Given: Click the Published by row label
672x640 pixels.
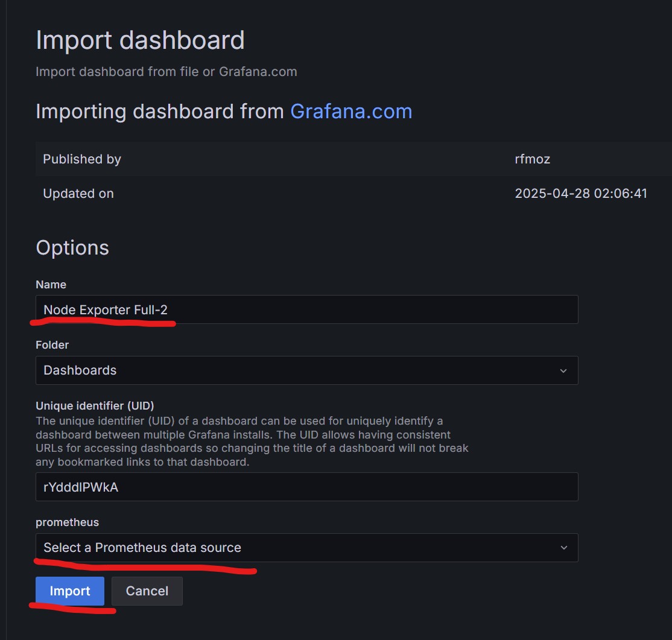Looking at the screenshot, I should pos(82,159).
